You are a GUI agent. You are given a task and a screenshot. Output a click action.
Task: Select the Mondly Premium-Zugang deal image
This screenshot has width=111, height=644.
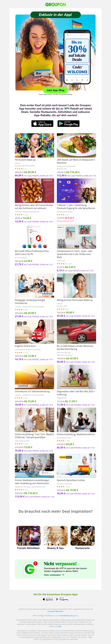coord(77,191)
